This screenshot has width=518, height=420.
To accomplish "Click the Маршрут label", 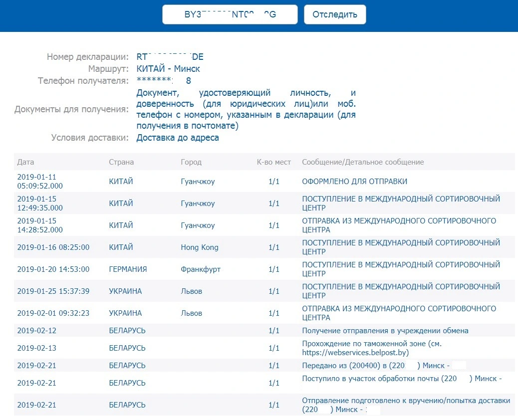I will click(108, 69).
